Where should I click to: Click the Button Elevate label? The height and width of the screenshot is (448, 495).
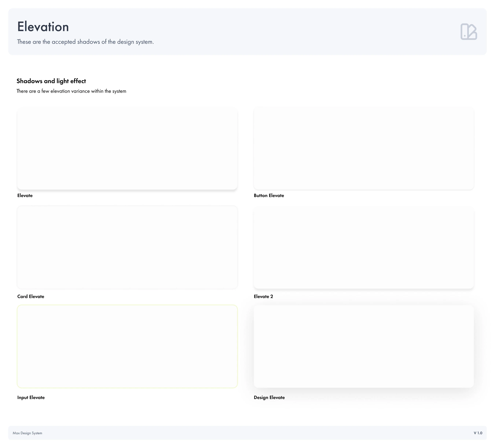point(269,196)
